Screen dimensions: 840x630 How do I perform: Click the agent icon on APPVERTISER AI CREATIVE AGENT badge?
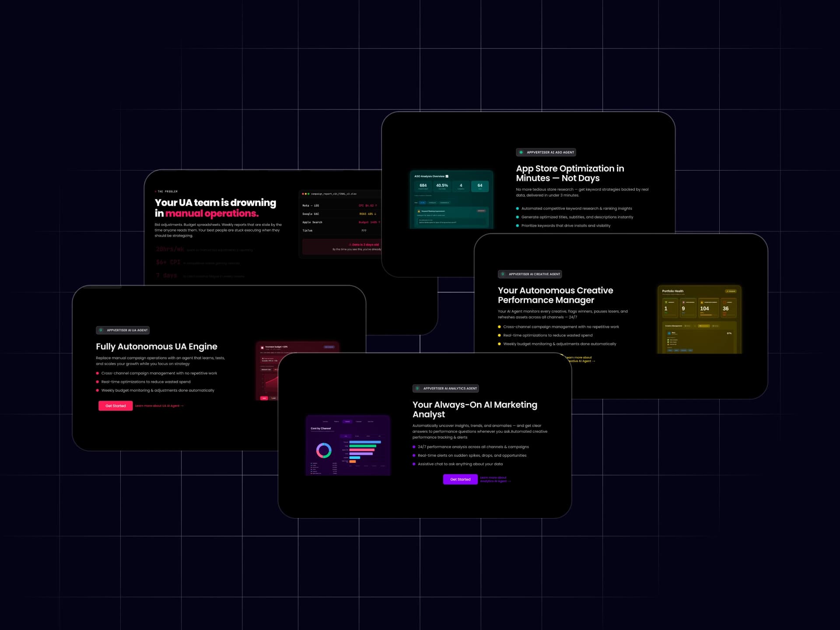coord(503,274)
